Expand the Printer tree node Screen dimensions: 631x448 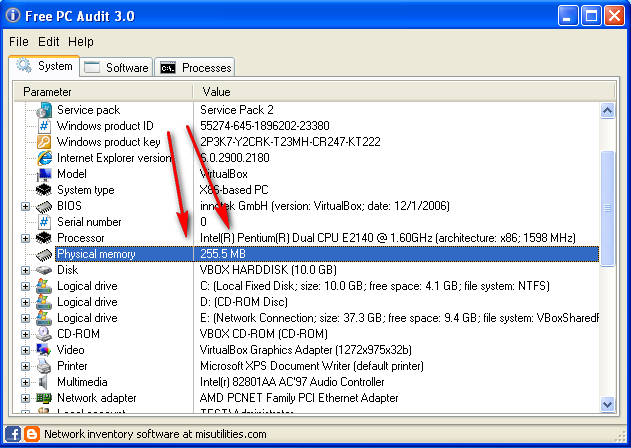[25, 366]
